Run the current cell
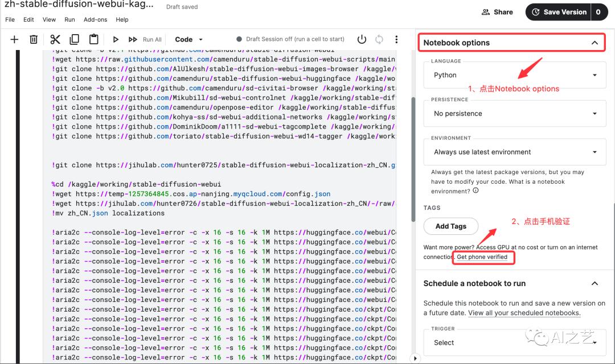The width and height of the screenshot is (615, 364). [116, 39]
